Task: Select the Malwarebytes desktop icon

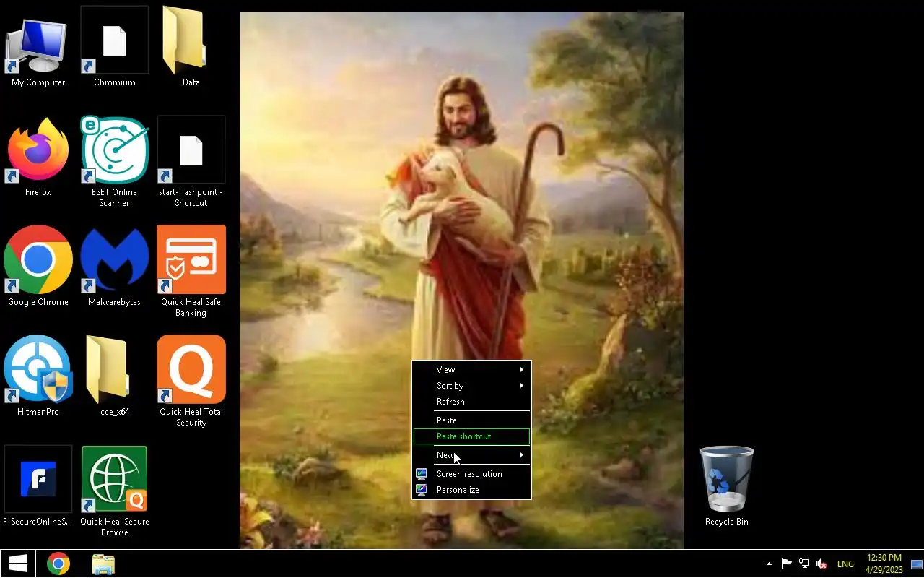Action: [115, 267]
